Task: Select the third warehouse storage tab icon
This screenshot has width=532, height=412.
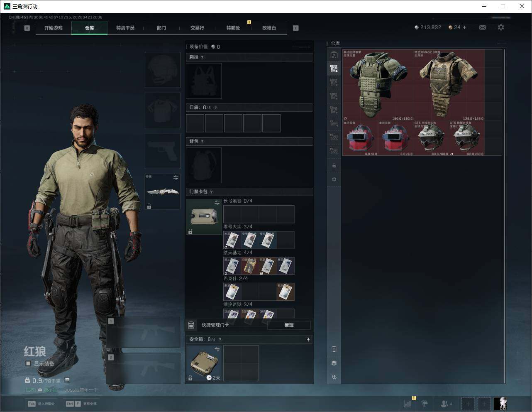Action: point(334,82)
